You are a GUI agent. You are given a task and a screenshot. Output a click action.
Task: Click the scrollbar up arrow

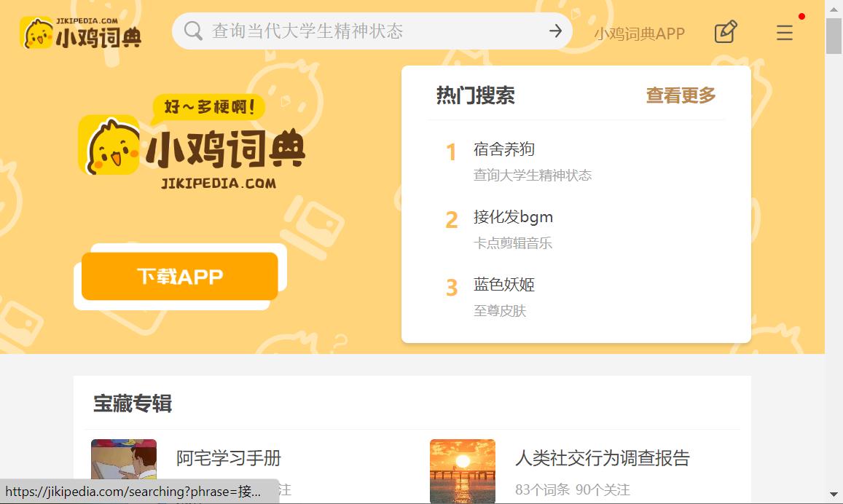tap(833, 8)
